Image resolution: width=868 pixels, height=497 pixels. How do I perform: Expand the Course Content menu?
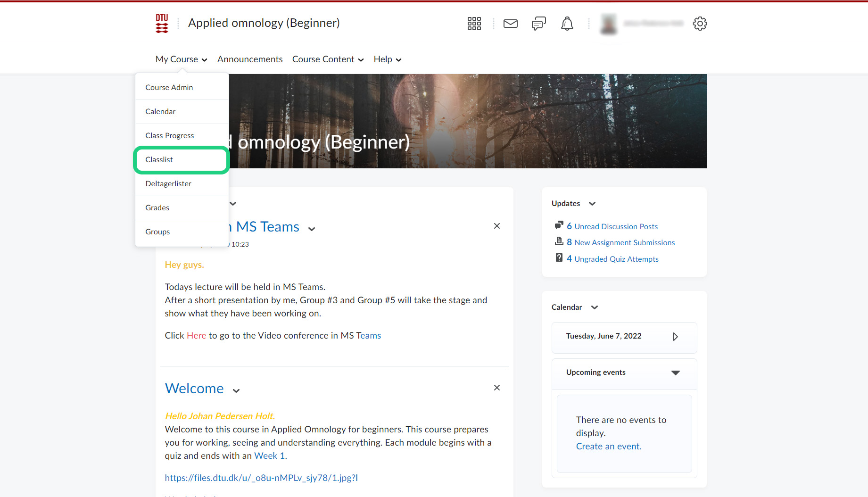[328, 59]
